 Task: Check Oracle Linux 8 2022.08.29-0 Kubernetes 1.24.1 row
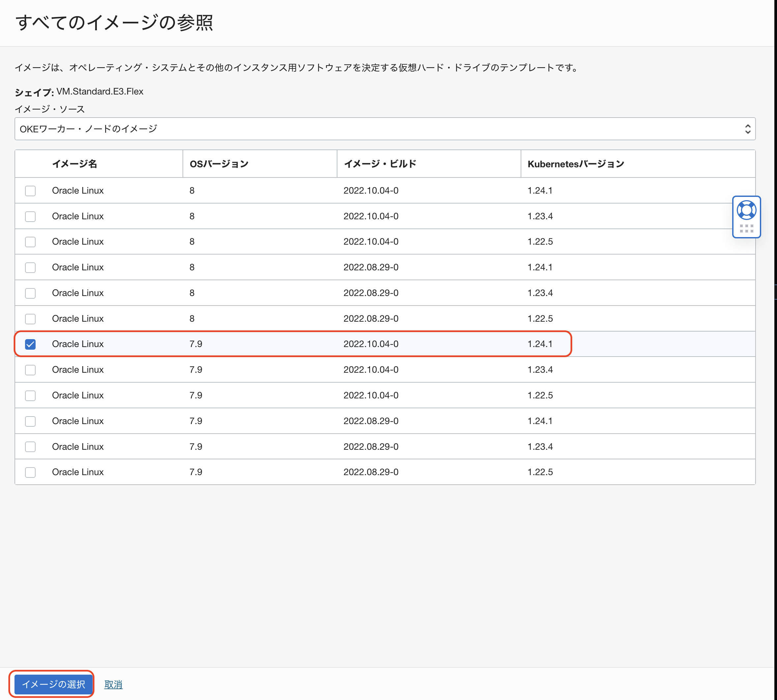[x=30, y=268]
